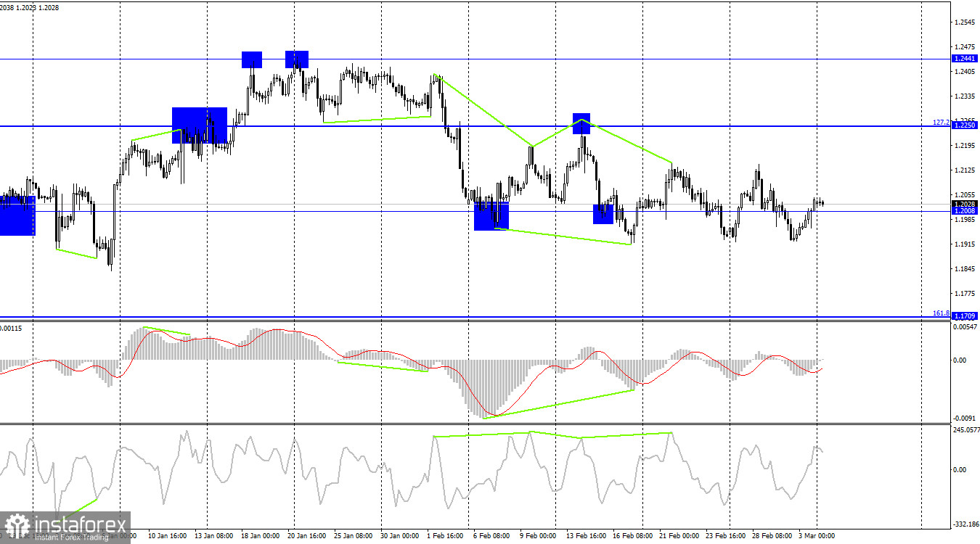Click the 10 Jan 16:00 time label
This screenshot has width=980, height=544.
coord(167,536)
